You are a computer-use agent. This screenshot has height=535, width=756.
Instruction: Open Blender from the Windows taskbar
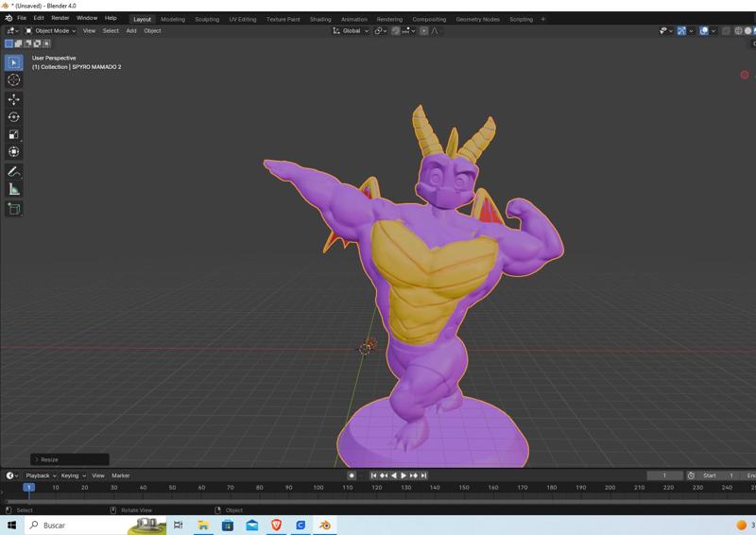pyautogui.click(x=324, y=525)
